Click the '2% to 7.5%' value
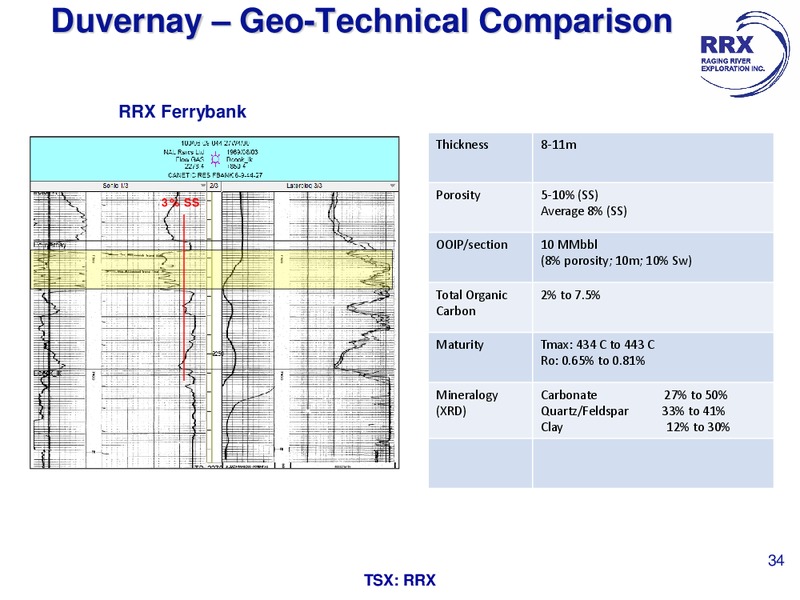Screen dimensions: 800x600 tap(570, 295)
